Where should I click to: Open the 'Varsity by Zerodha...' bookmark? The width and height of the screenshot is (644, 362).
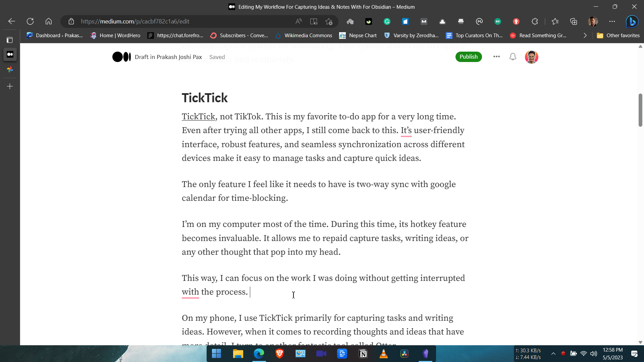pyautogui.click(x=411, y=36)
